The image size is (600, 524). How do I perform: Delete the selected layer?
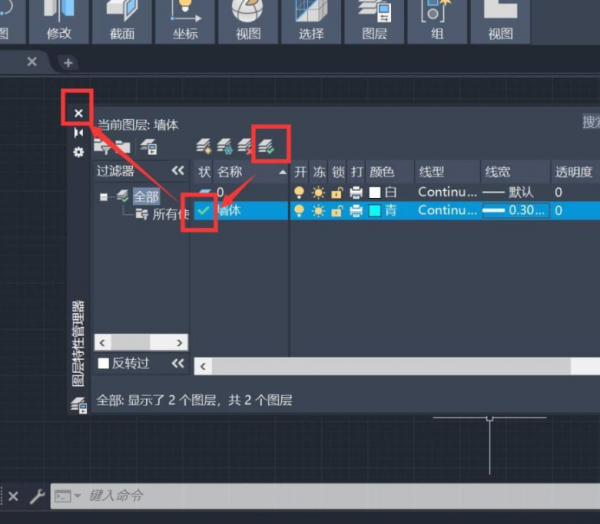(x=245, y=146)
